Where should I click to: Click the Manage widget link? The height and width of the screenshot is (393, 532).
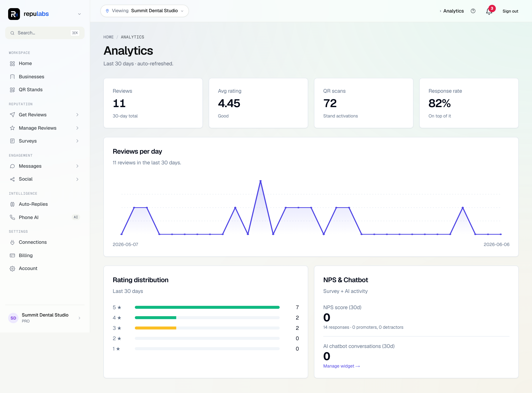click(x=341, y=366)
